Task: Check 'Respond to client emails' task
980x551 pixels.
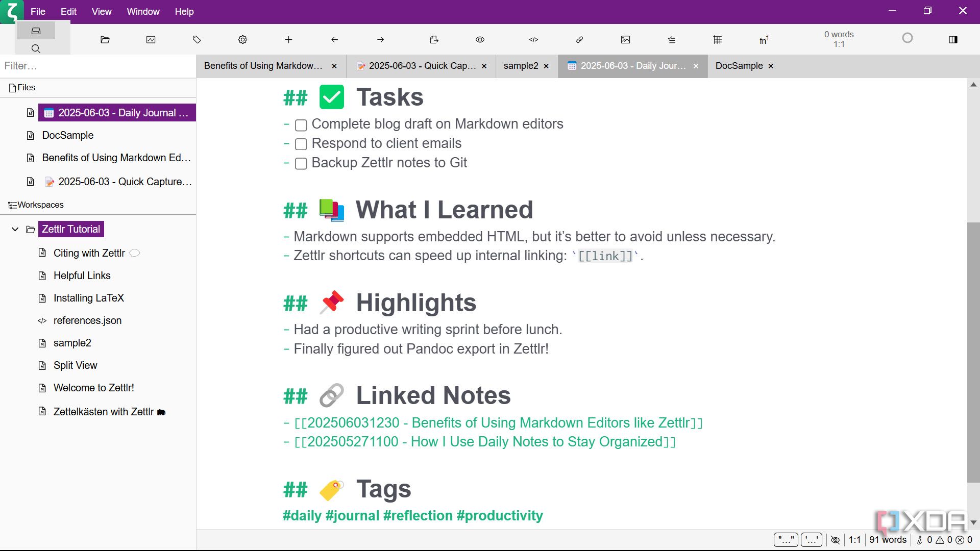Action: click(x=301, y=144)
